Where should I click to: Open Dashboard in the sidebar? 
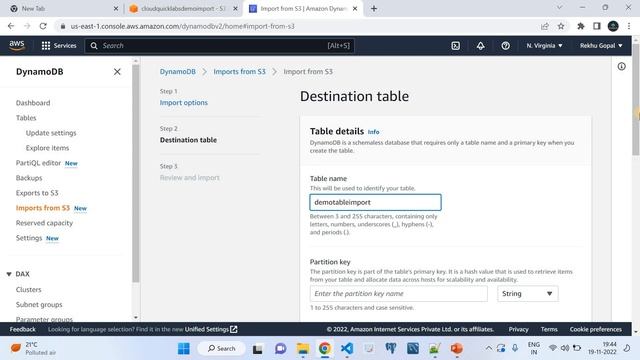[x=33, y=103]
